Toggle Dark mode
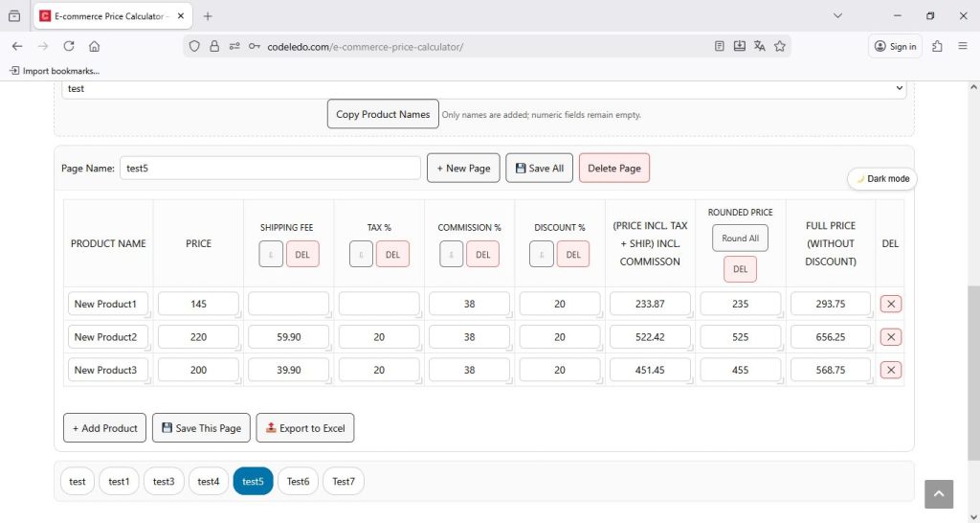The height and width of the screenshot is (523, 980). coord(882,179)
